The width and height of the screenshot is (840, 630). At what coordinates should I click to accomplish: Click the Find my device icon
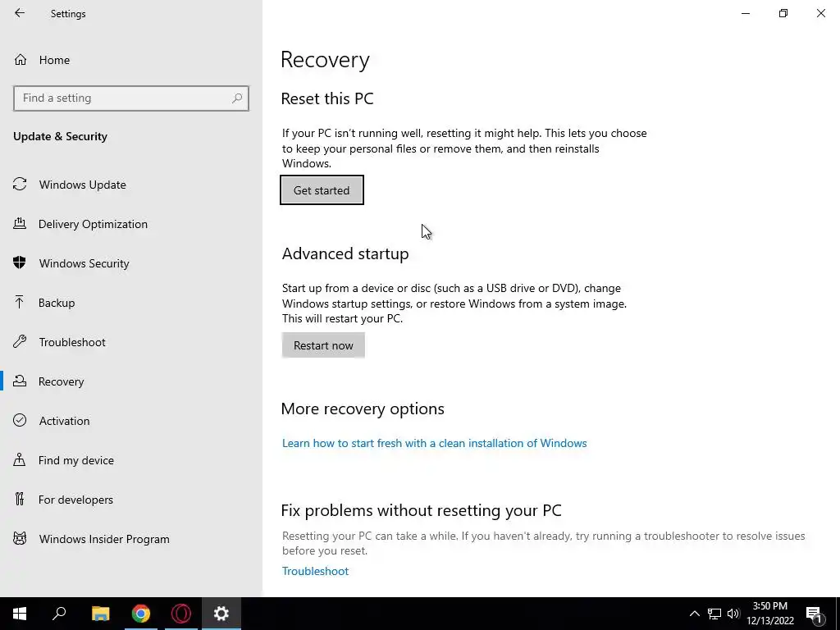pyautogui.click(x=20, y=459)
